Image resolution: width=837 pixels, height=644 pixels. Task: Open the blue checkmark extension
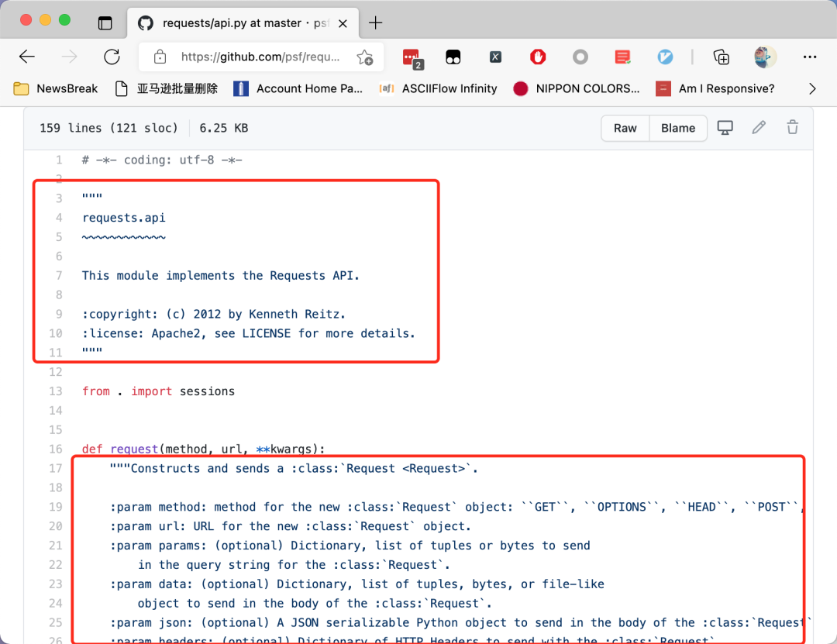(665, 57)
